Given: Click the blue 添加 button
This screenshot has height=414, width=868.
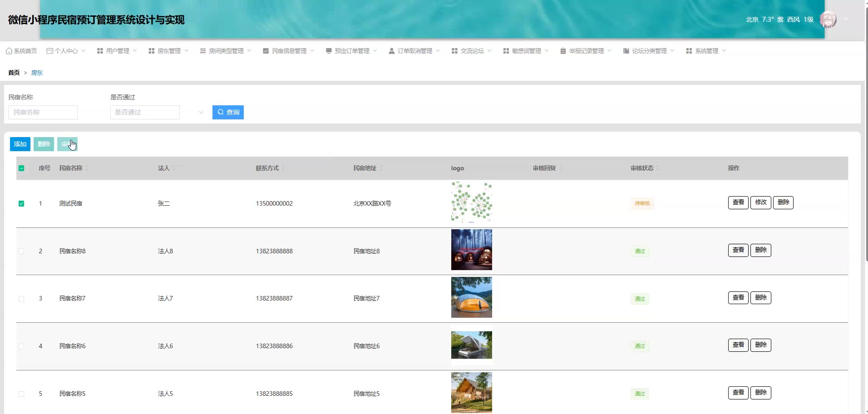Looking at the screenshot, I should pos(20,144).
